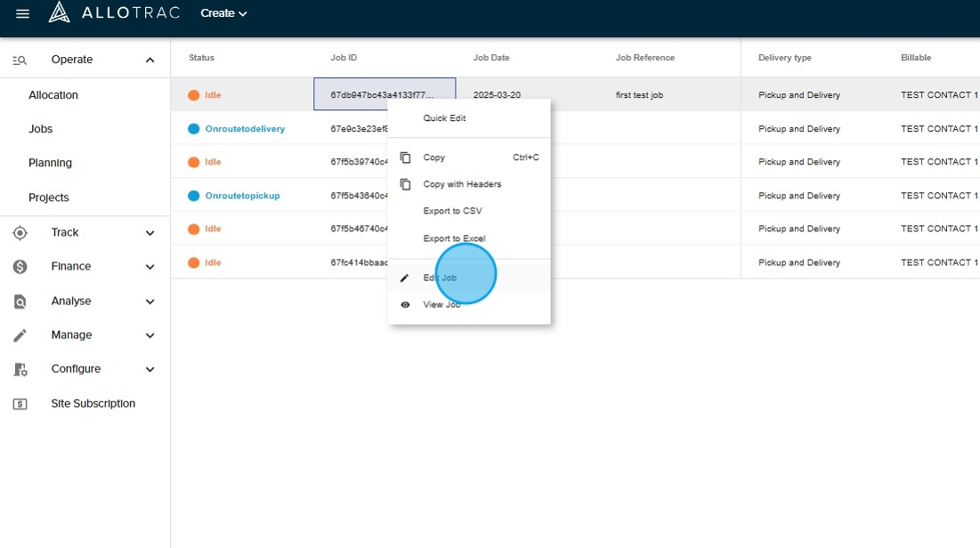Image resolution: width=980 pixels, height=548 pixels.
Task: Expand the Track section chevron
Action: click(150, 233)
